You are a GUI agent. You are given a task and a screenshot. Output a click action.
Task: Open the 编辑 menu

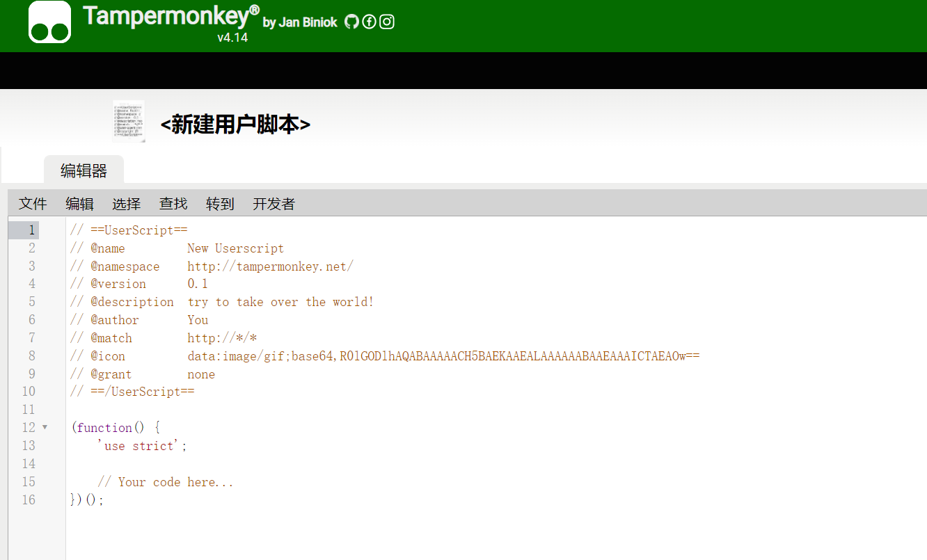[x=79, y=204]
